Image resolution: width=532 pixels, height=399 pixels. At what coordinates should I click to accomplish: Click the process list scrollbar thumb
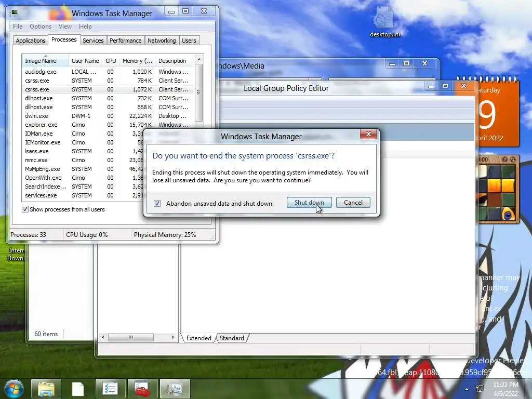tap(199, 92)
